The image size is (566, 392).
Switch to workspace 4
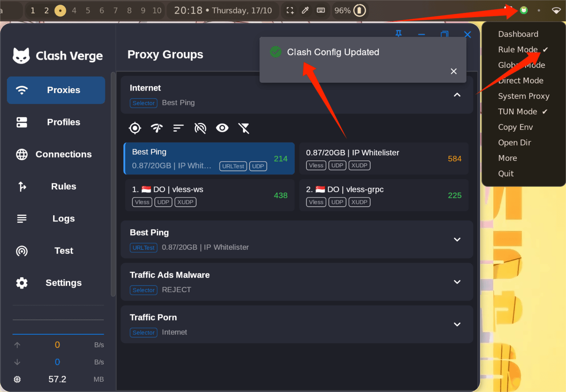(74, 11)
